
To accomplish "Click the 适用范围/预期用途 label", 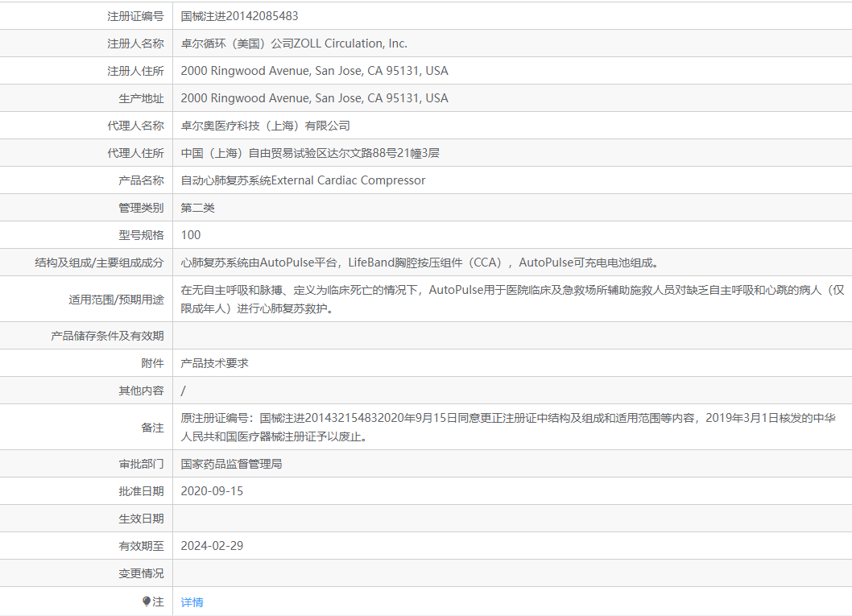I will (116, 300).
